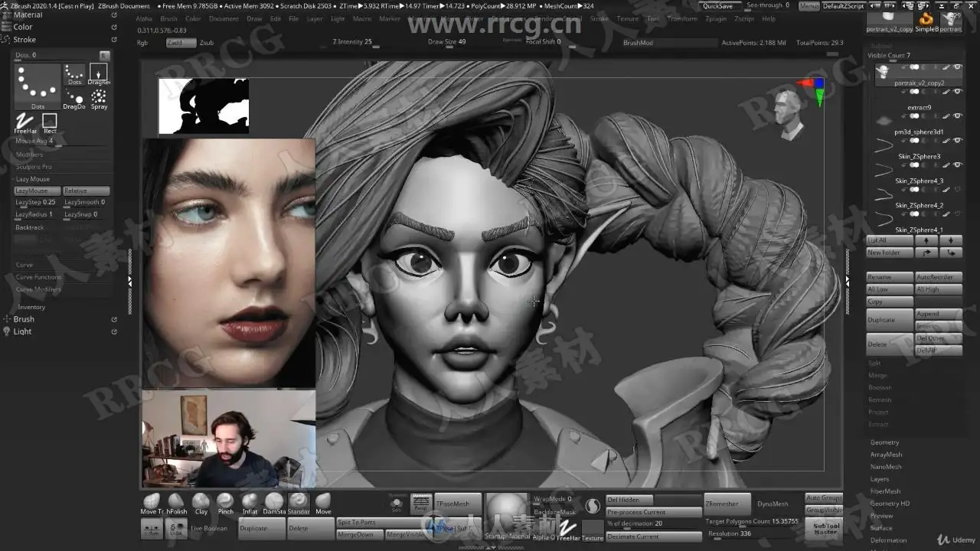Pick the Pinch brush
Image resolution: width=980 pixels, height=551 pixels.
(x=225, y=504)
